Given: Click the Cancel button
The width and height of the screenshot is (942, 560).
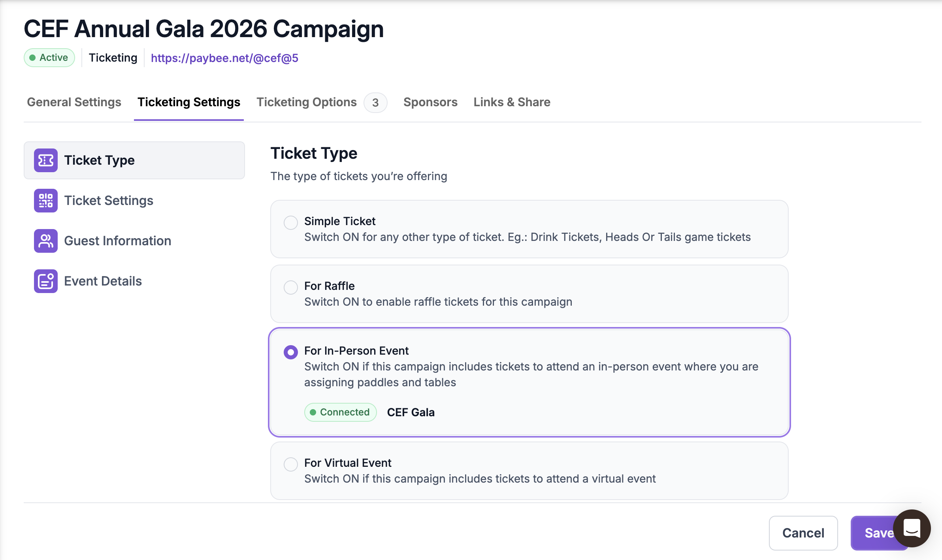Looking at the screenshot, I should [803, 533].
